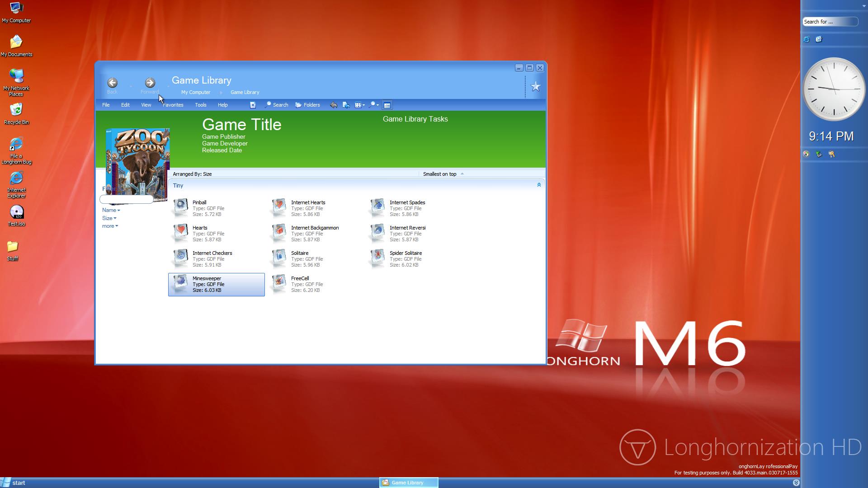The width and height of the screenshot is (868, 488).
Task: Collapse the Tiny group section
Action: 538,185
